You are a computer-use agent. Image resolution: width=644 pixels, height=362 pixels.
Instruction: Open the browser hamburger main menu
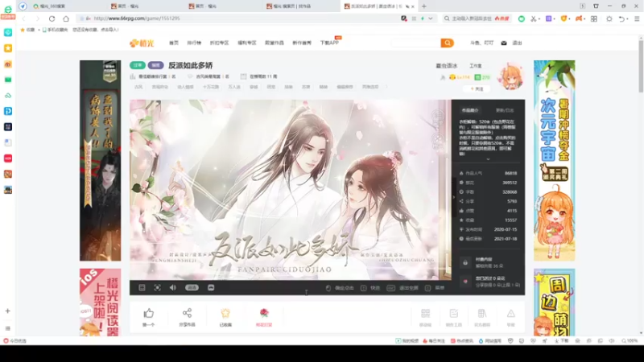point(637,19)
